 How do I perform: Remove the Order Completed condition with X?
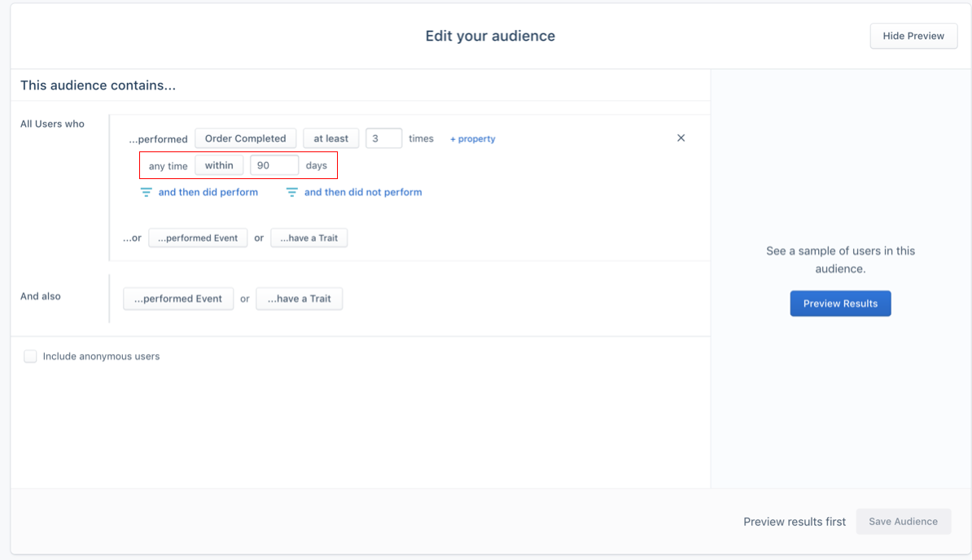pos(681,138)
